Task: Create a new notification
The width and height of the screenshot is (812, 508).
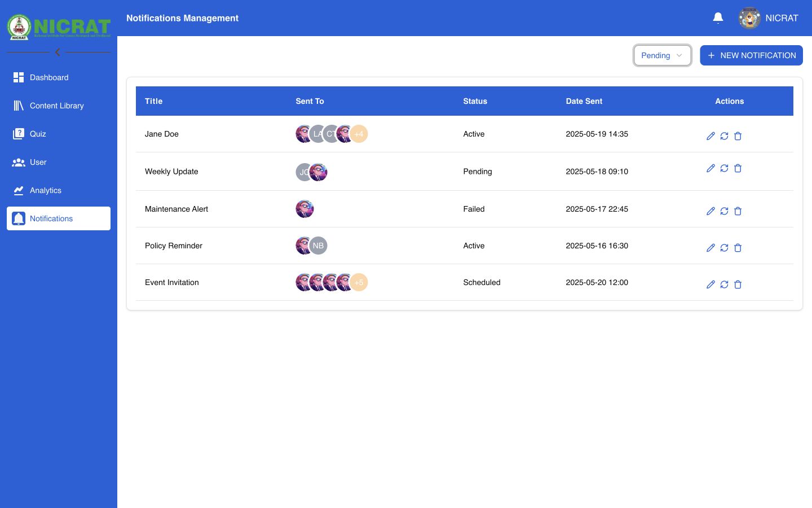Action: pyautogui.click(x=751, y=55)
